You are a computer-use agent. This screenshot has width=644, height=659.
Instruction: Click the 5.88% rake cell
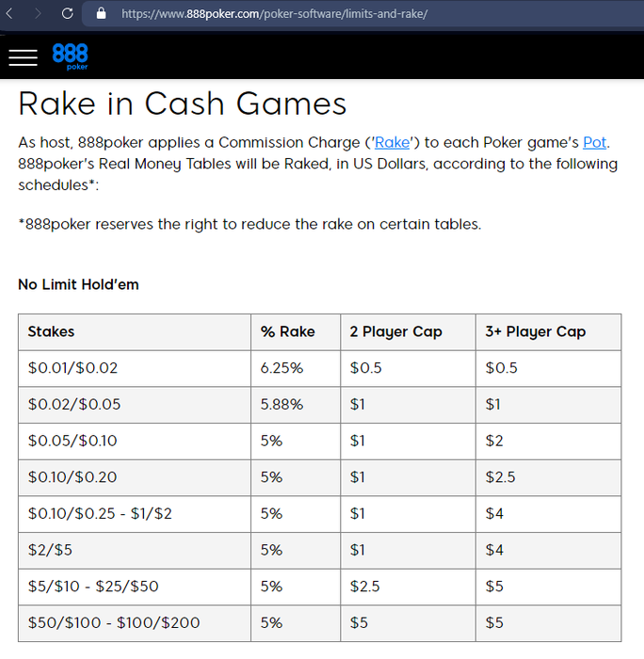click(282, 405)
